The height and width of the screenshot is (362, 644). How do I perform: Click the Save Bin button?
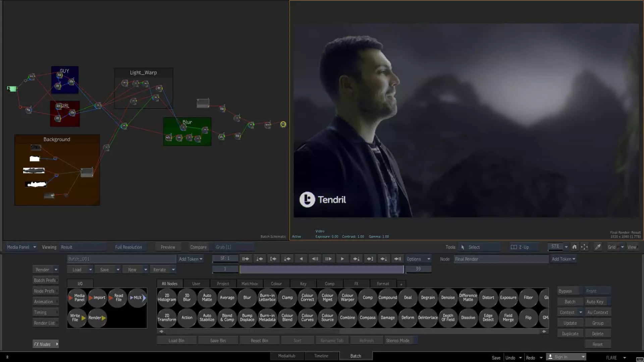tap(218, 340)
